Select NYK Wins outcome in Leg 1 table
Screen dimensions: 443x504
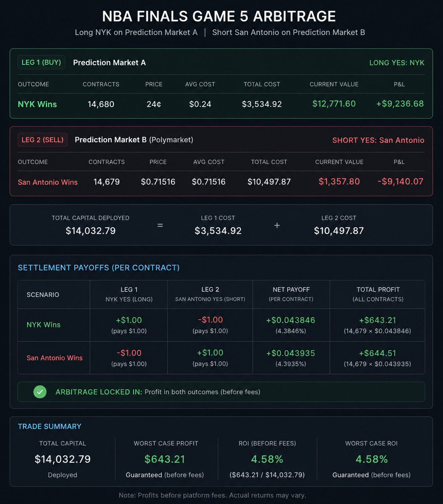coord(37,104)
